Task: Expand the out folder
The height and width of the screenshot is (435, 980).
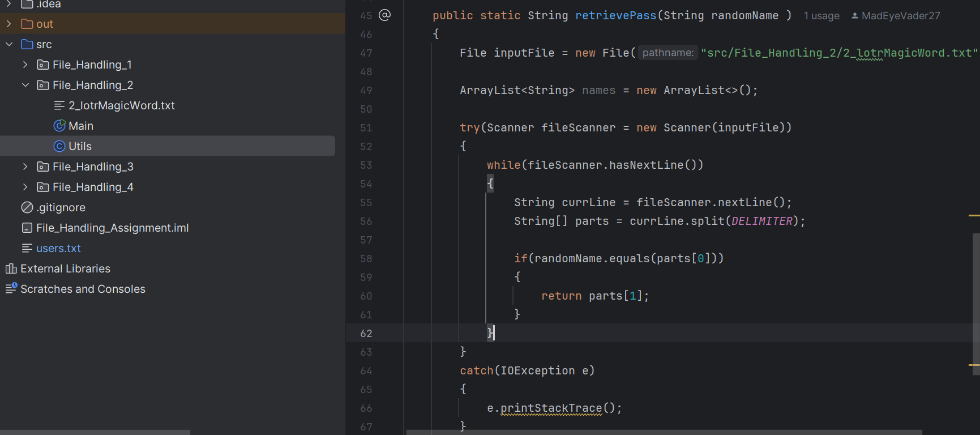Action: 9,24
